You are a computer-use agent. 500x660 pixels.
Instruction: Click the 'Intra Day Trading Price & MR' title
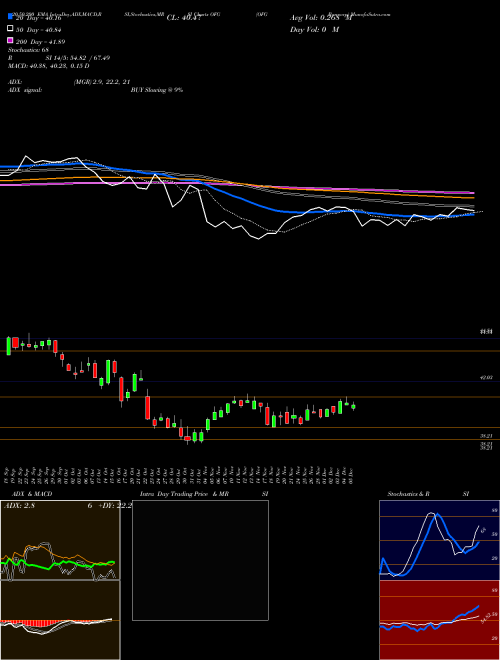click(x=184, y=494)
